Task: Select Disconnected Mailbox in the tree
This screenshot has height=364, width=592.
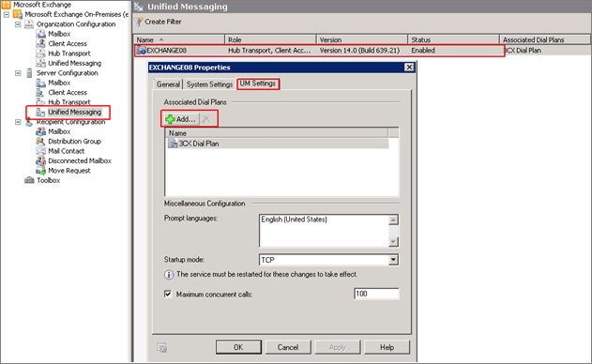Action: [x=80, y=161]
